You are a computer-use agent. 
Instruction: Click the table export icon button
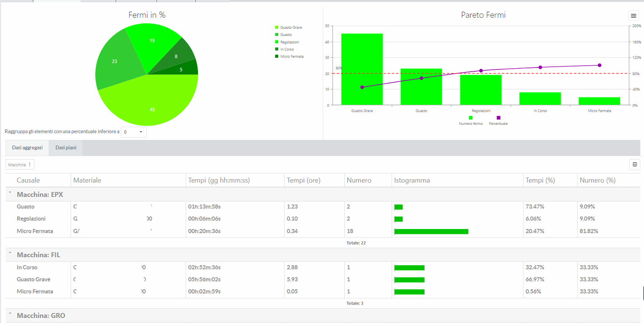tap(634, 164)
